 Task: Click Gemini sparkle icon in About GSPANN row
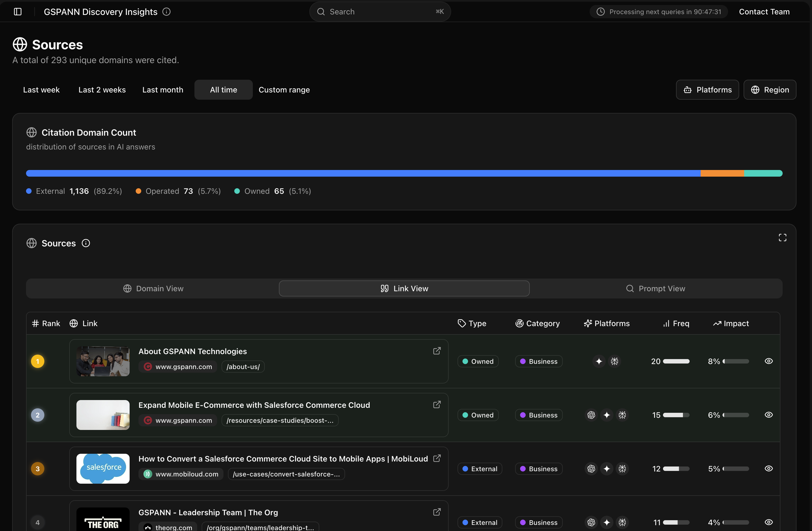tap(599, 361)
